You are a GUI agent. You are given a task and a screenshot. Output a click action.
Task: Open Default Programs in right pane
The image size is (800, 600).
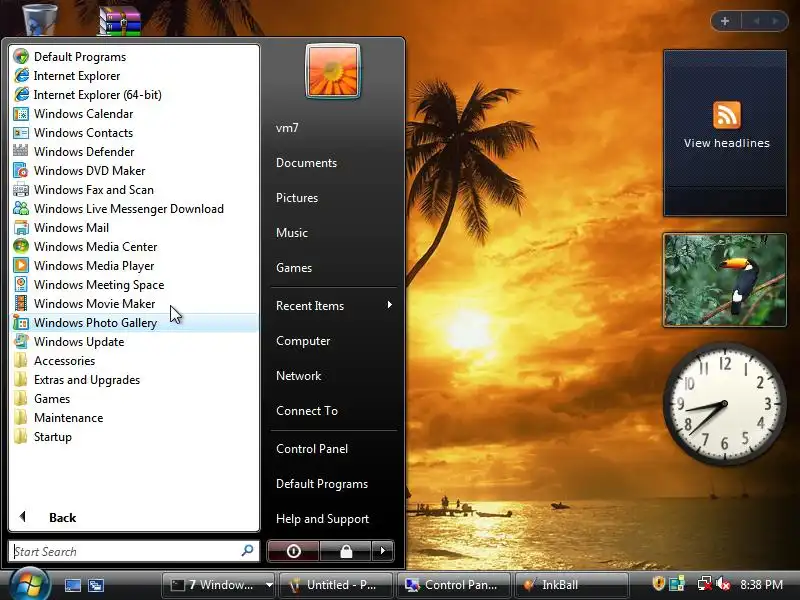[x=322, y=484]
